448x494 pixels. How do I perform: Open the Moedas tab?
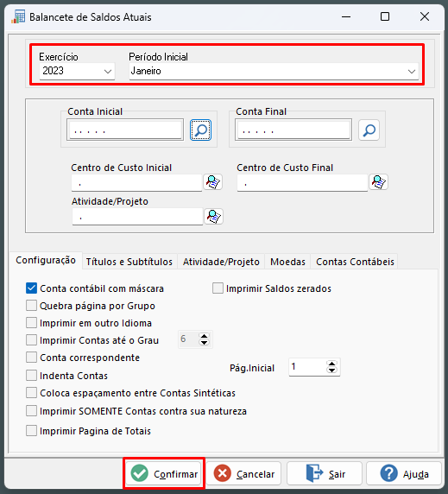(x=287, y=262)
